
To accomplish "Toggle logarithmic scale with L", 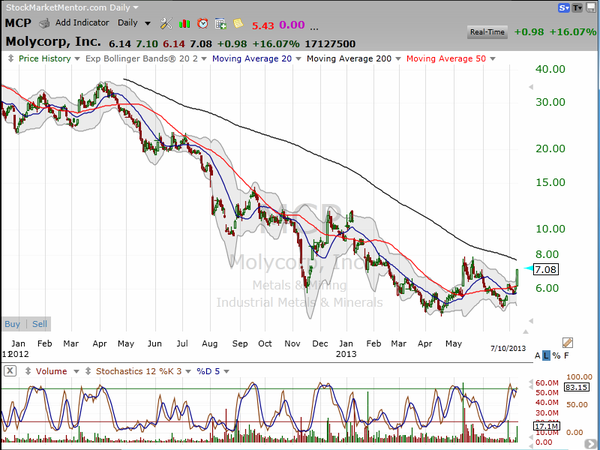I will pyautogui.click(x=546, y=355).
